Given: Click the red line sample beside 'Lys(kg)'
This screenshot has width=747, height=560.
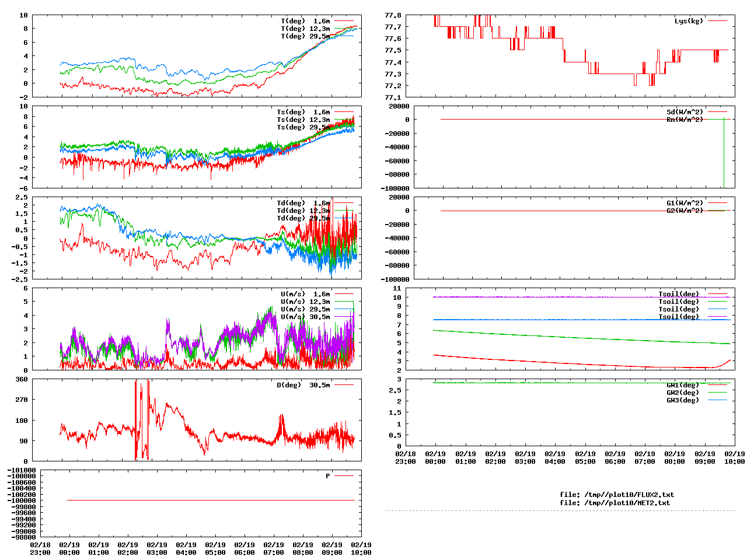Looking at the screenshot, I should [717, 21].
